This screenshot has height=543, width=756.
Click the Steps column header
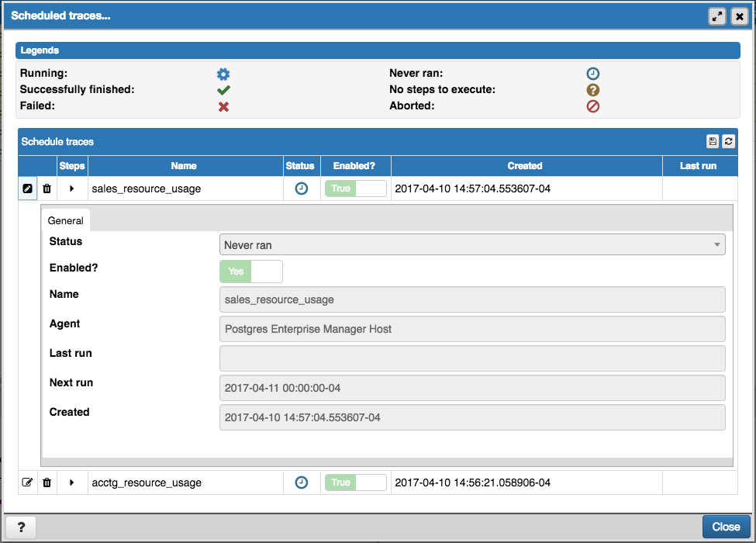72,166
